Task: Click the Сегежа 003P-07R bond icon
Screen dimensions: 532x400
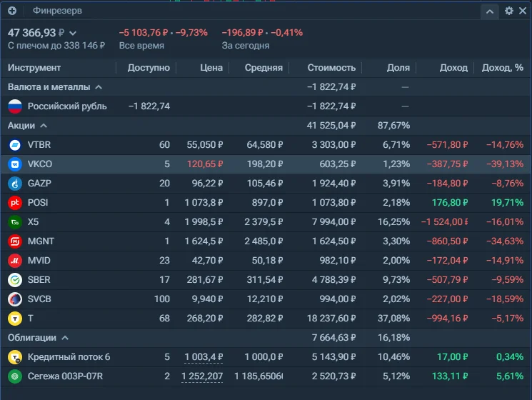Action: [15, 376]
